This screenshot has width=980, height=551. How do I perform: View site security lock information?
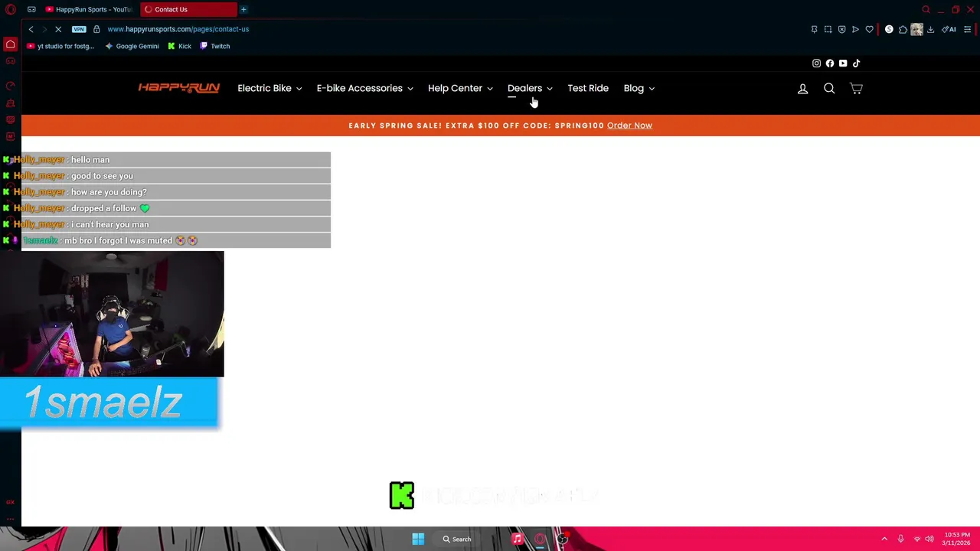pos(96,29)
